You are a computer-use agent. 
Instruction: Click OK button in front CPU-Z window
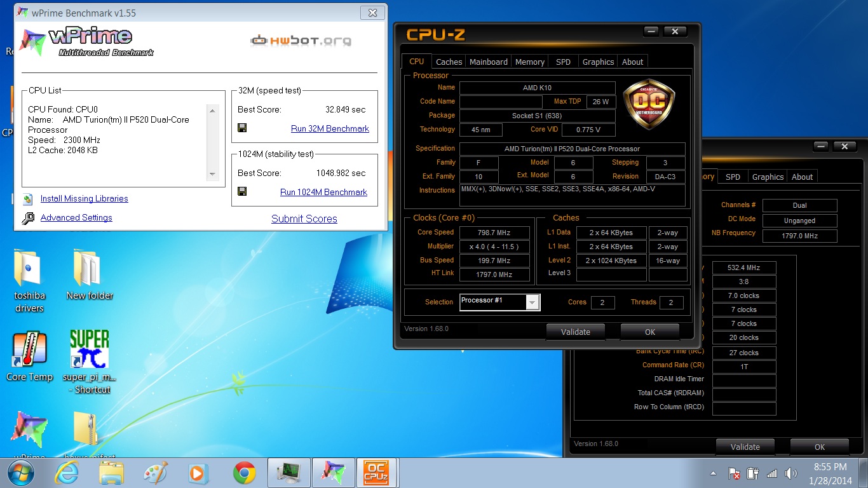pos(650,332)
